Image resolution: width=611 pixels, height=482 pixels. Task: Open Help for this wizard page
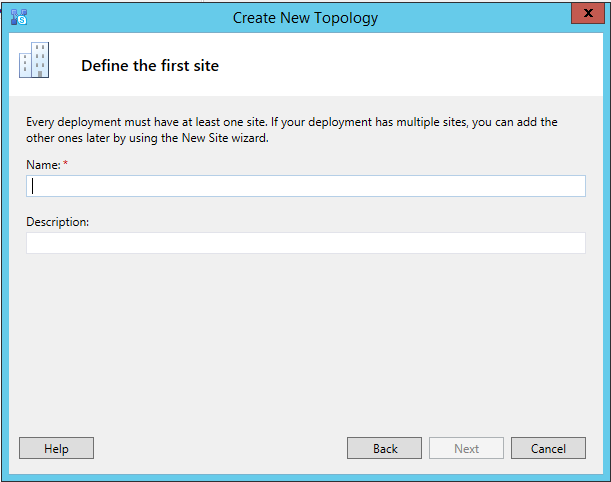click(x=56, y=449)
